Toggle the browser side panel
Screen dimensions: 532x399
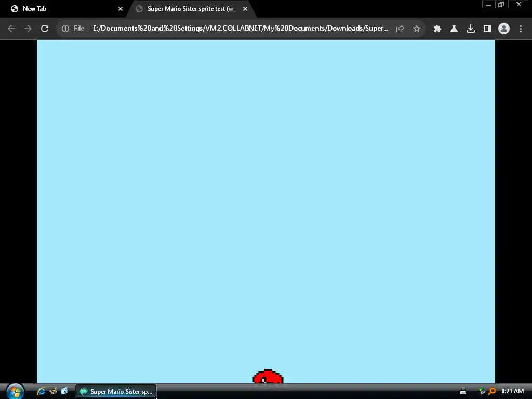487,29
